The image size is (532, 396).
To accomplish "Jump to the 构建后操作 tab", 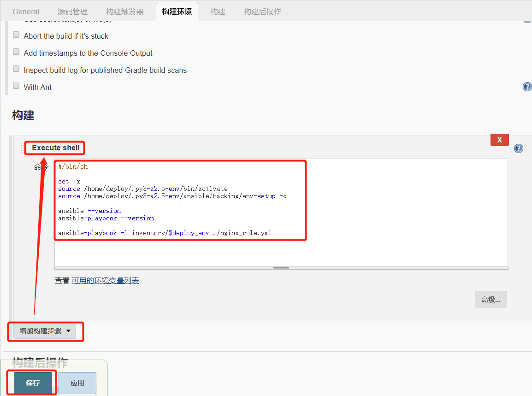I will [262, 12].
